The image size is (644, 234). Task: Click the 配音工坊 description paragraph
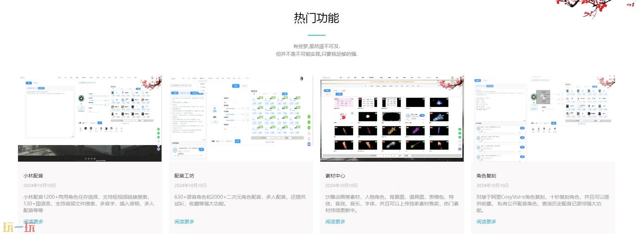240,200
